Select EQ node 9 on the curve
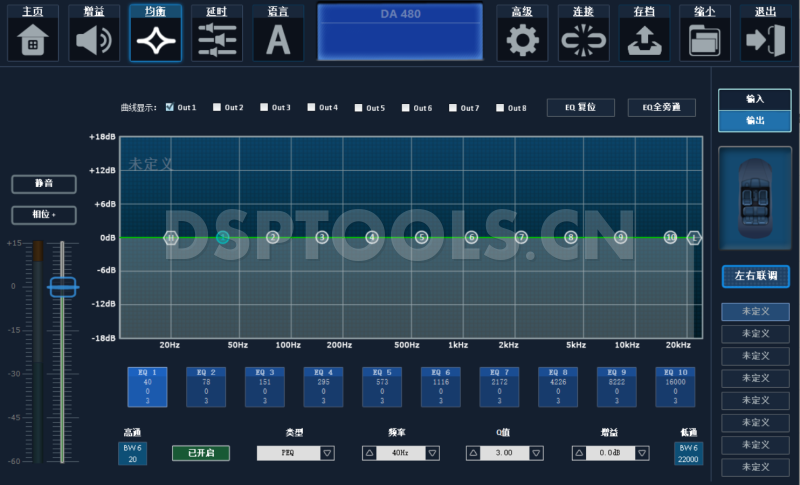The width and height of the screenshot is (800, 485). tap(620, 237)
